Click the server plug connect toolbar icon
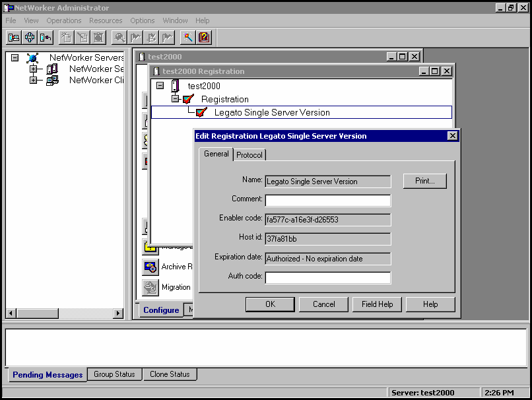Image resolution: width=532 pixels, height=400 pixels. (46, 38)
